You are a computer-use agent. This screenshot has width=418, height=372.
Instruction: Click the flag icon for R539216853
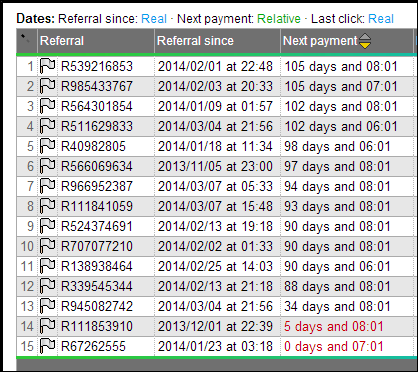pyautogui.click(x=47, y=66)
